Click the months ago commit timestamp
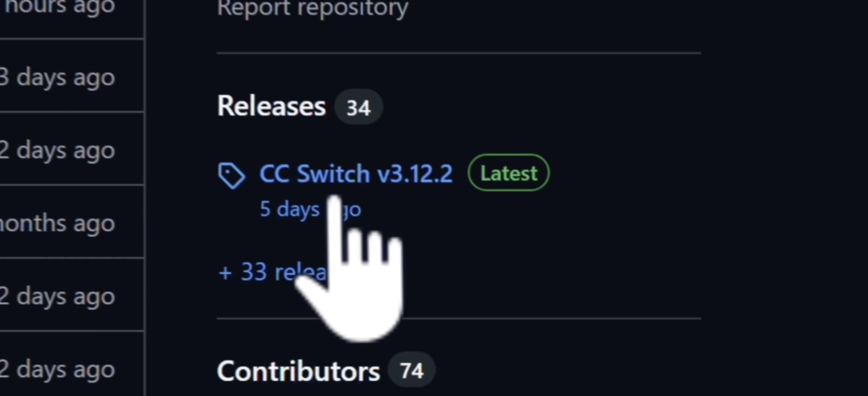The width and height of the screenshot is (868, 396). pyautogui.click(x=58, y=222)
